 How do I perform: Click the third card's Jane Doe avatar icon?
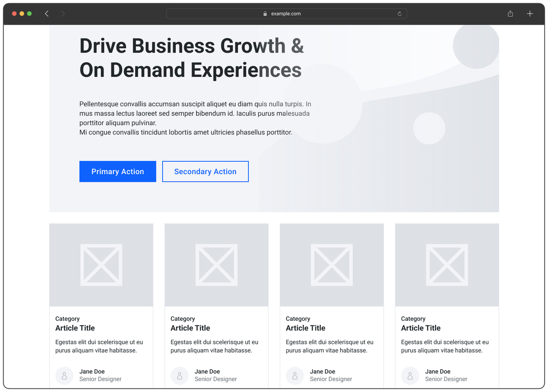click(x=295, y=376)
